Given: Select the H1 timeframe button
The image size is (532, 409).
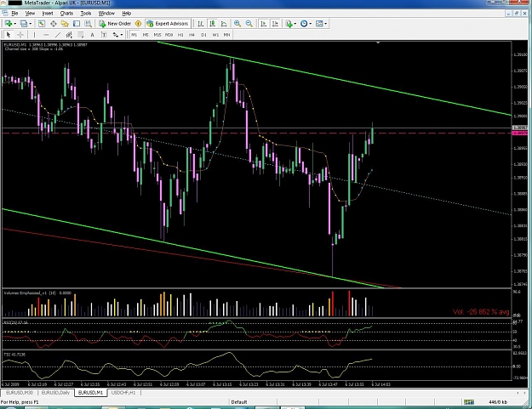Looking at the screenshot, I should pyautogui.click(x=180, y=35).
